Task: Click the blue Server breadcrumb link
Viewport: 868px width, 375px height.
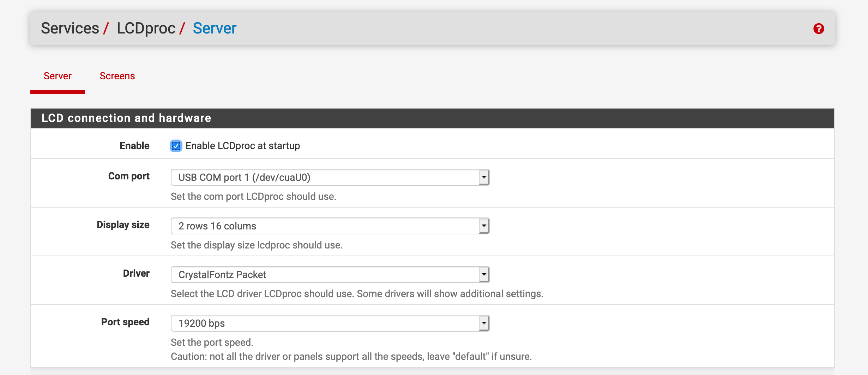Action: click(215, 28)
